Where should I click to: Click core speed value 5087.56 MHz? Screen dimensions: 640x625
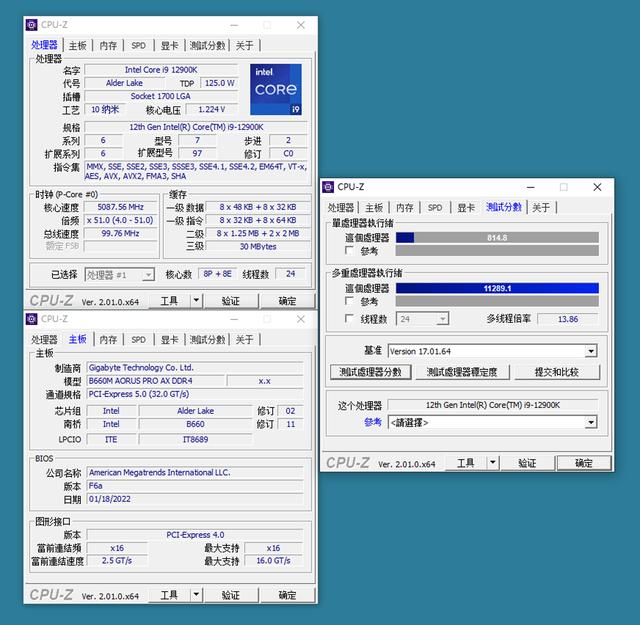(x=120, y=207)
